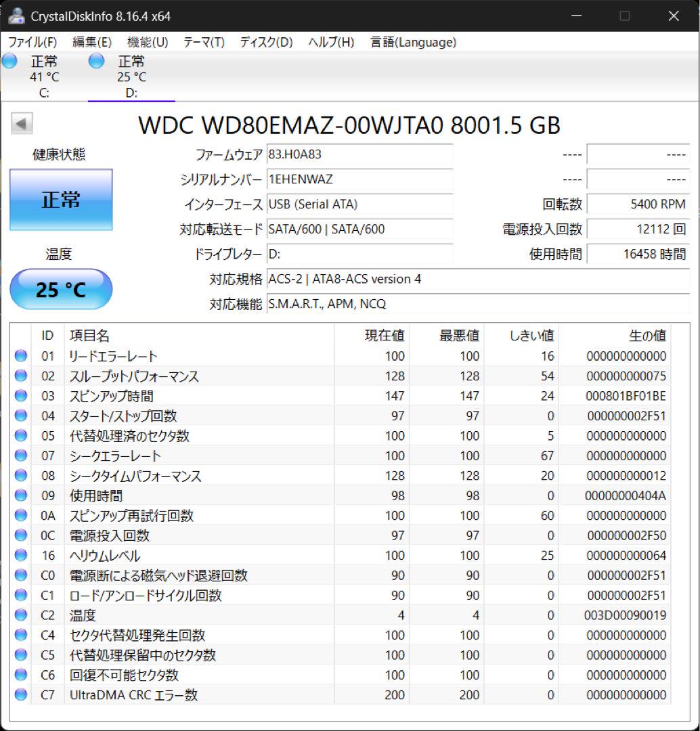This screenshot has width=700, height=731.
Task: Click the firmware field 83.H0A83
Action: pos(359,154)
